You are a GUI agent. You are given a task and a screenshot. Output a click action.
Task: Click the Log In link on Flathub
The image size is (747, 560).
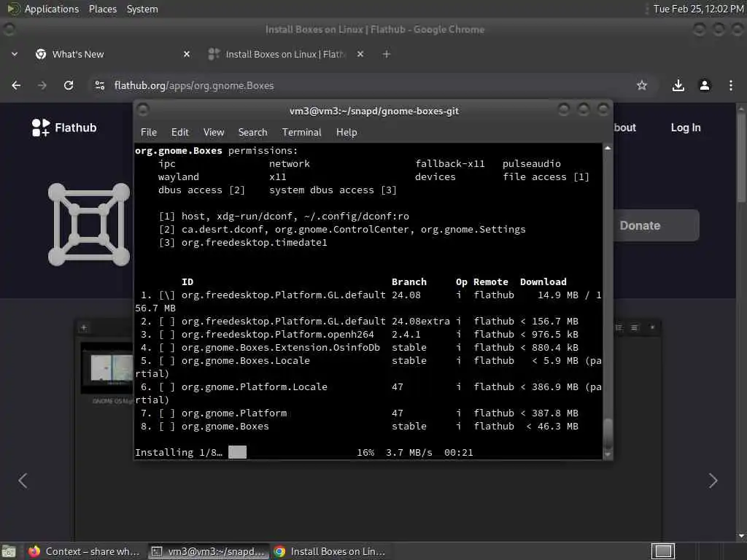pyautogui.click(x=686, y=128)
